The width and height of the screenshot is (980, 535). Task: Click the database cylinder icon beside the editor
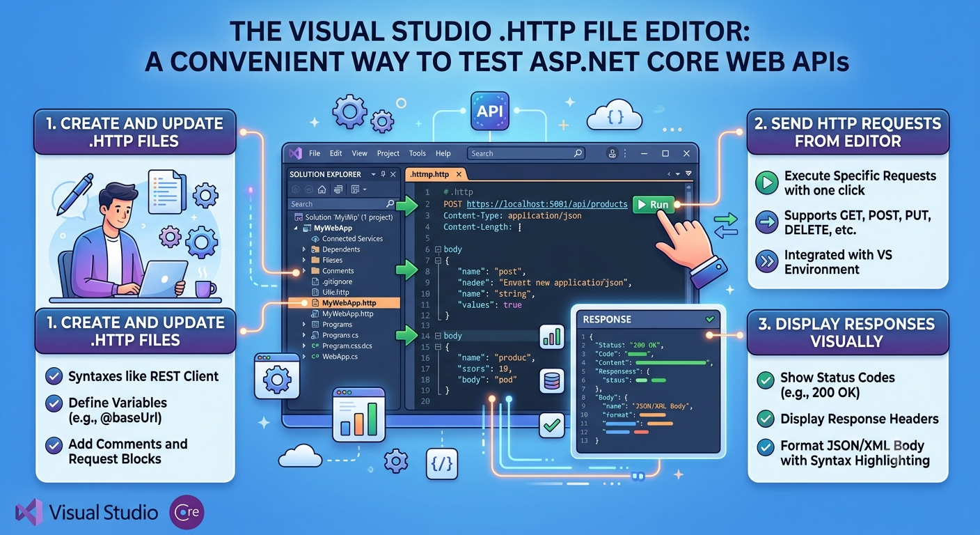553,380
